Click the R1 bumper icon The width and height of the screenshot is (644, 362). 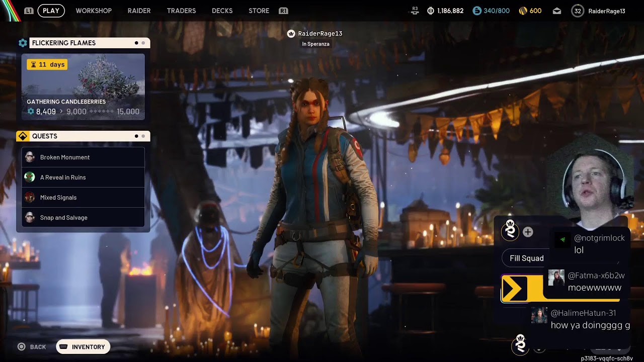click(x=283, y=11)
